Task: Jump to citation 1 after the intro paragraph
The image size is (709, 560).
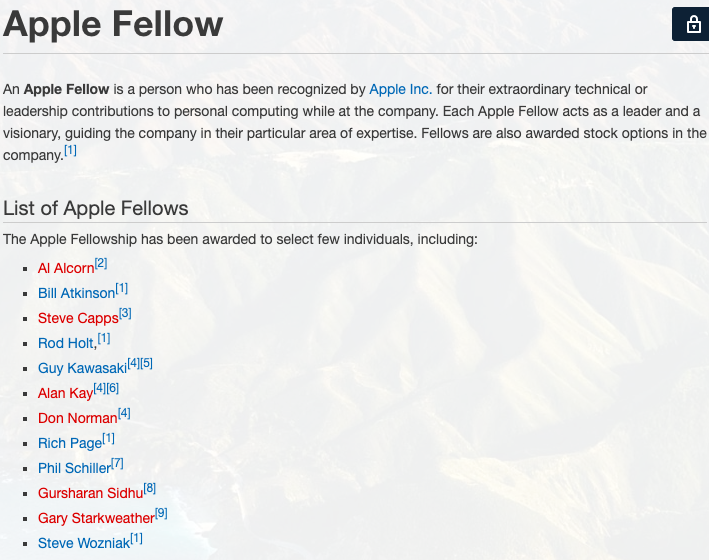Action: pyautogui.click(x=70, y=151)
